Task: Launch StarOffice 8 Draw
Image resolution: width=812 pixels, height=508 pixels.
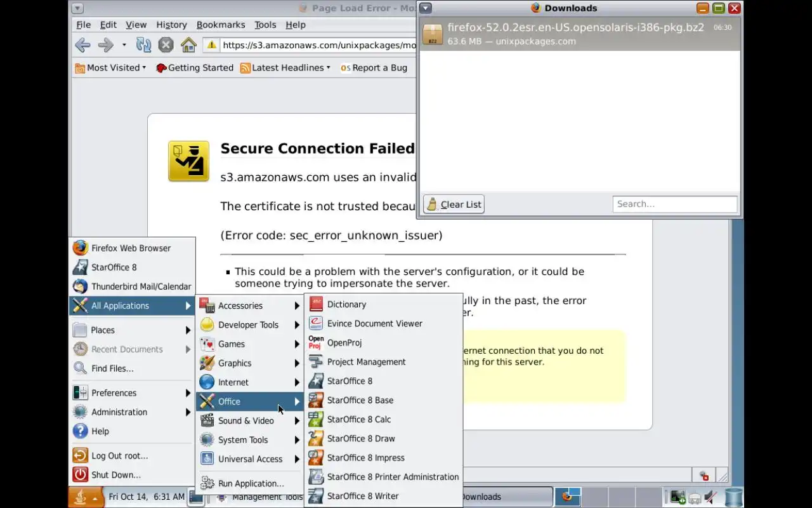Action: pyautogui.click(x=384, y=439)
